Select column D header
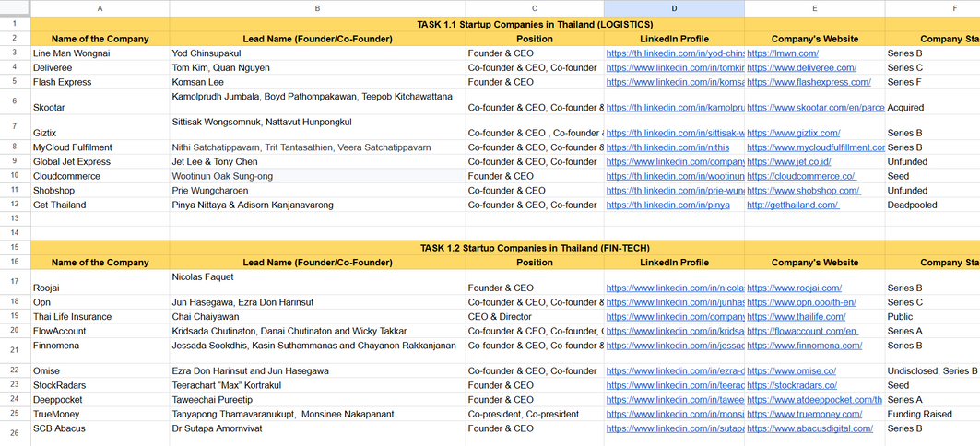 674,8
